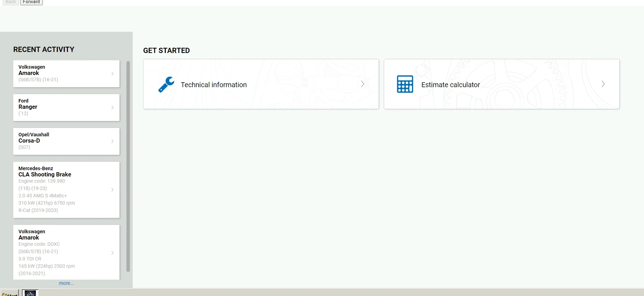Open the Technical information card chevron
The width and height of the screenshot is (644, 296).
tap(363, 84)
